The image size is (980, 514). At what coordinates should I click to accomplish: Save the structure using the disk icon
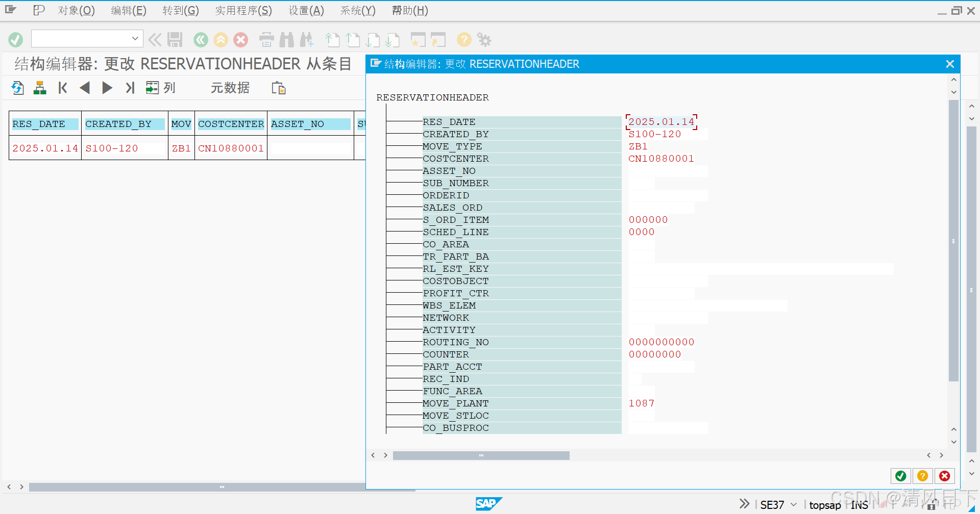click(175, 39)
